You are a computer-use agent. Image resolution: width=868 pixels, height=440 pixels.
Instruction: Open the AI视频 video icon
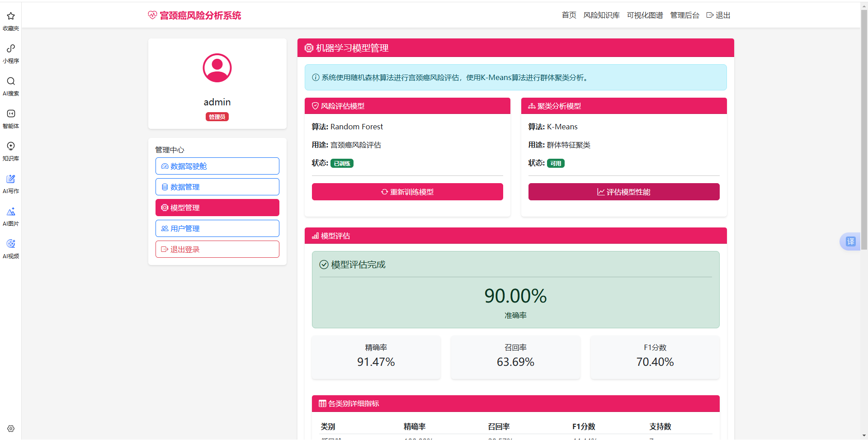pos(11,244)
